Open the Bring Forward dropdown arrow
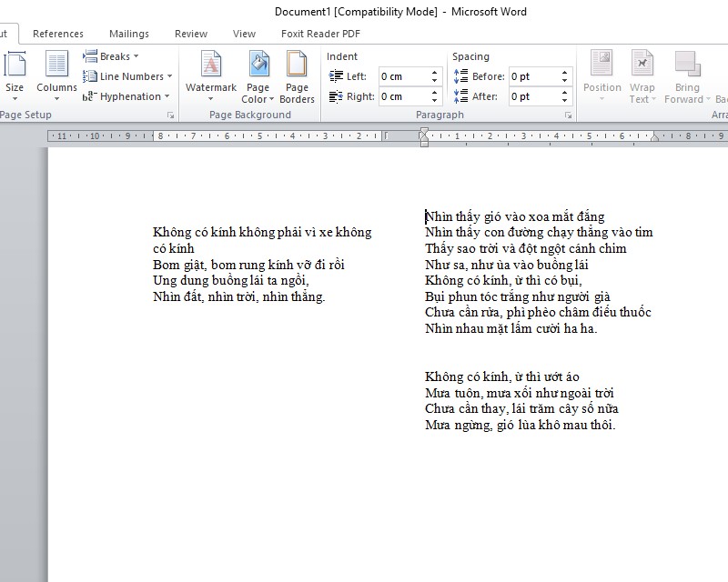The image size is (728, 582). (x=708, y=99)
